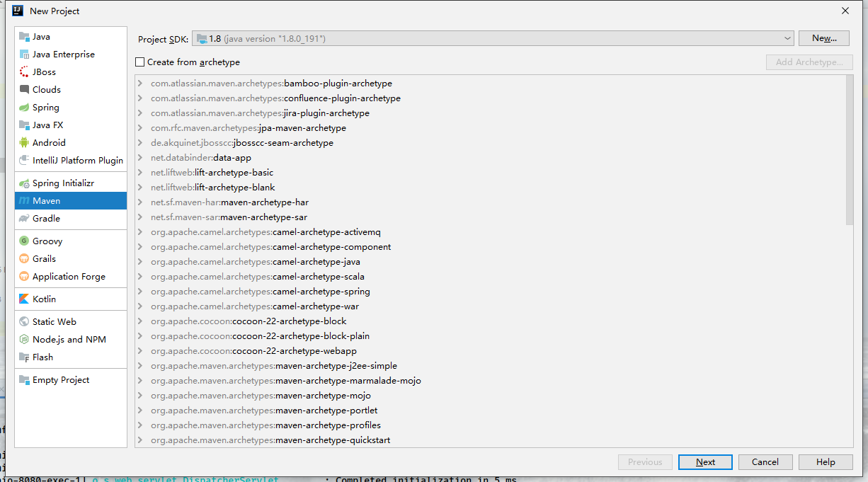This screenshot has height=482, width=868.
Task: Click the Android robot icon
Action: (x=24, y=143)
